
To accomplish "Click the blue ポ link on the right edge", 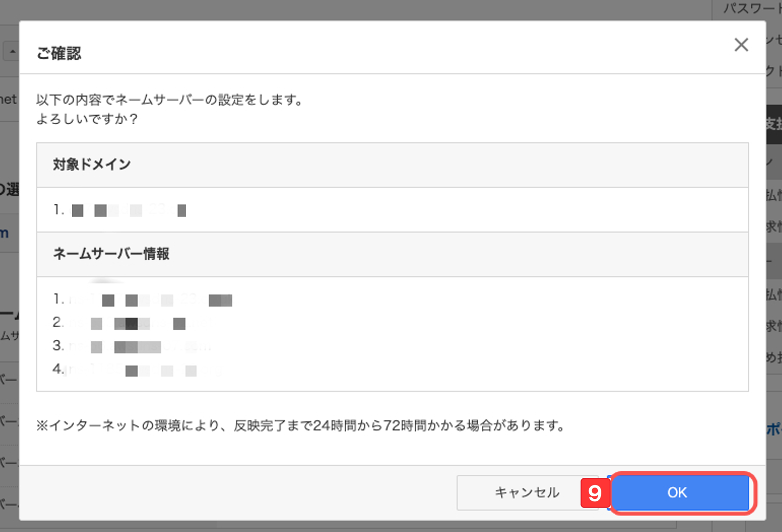I will (x=774, y=430).
